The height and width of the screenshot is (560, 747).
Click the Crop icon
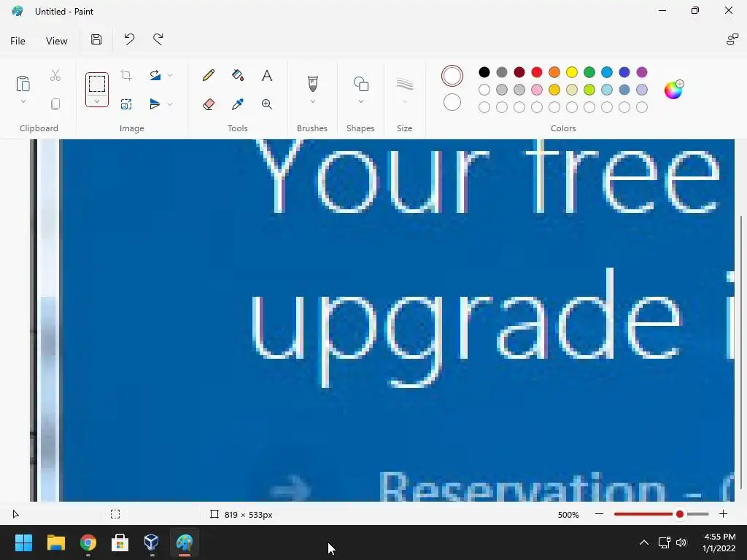pos(126,75)
